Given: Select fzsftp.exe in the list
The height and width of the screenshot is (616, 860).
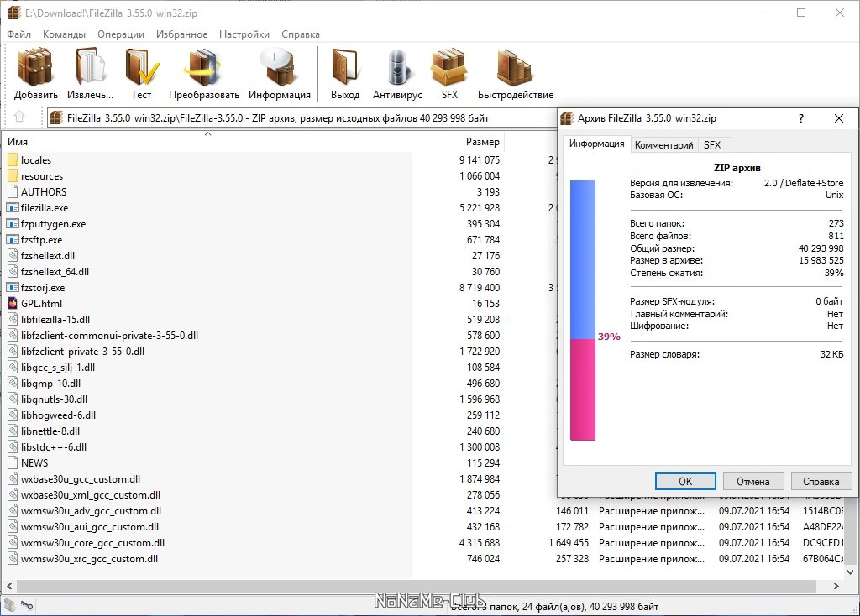Looking at the screenshot, I should coord(41,239).
